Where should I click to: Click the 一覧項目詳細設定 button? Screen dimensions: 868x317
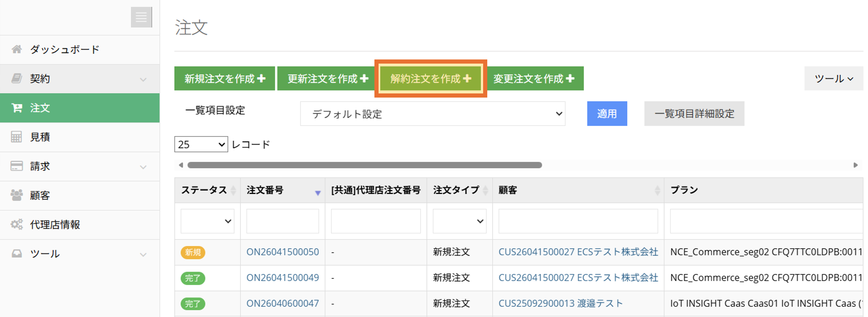694,114
